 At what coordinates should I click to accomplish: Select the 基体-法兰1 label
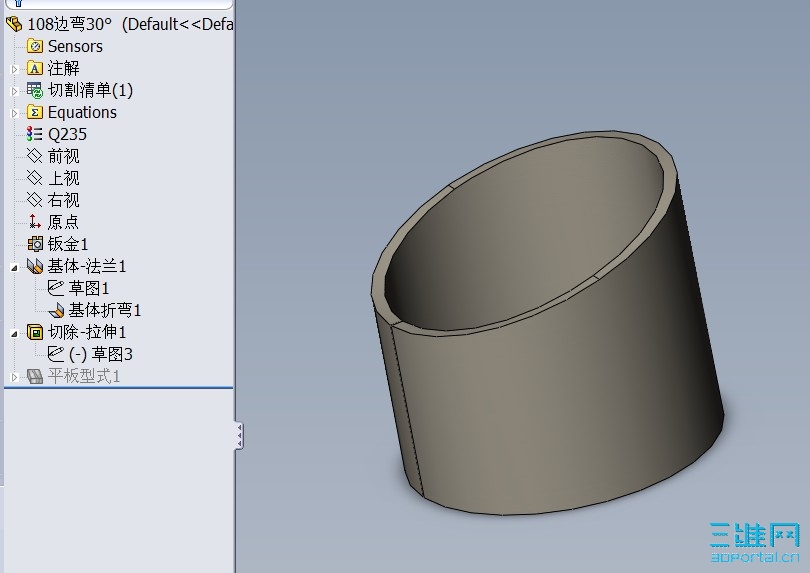(87, 266)
